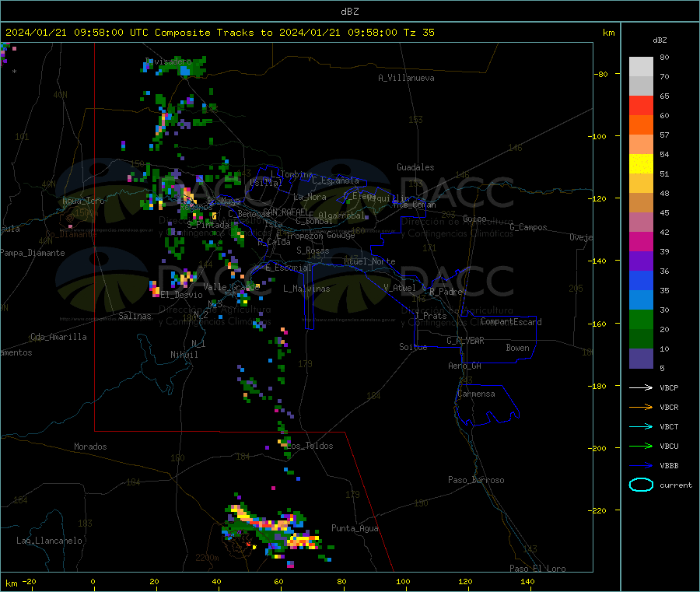Screen dimensions: 700x592
Task: Click the 'Tz 35' value in header
Action: [418, 33]
